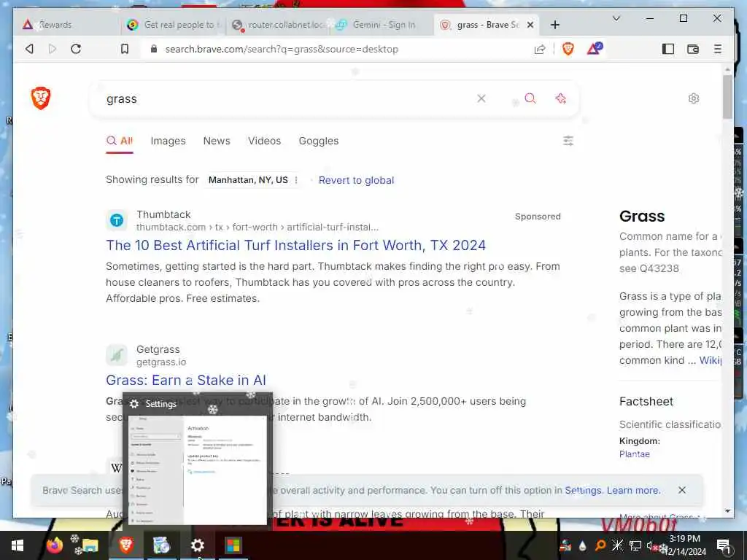
Task: Open The 10 Best Artificial Turf Installers result
Action: 296,245
